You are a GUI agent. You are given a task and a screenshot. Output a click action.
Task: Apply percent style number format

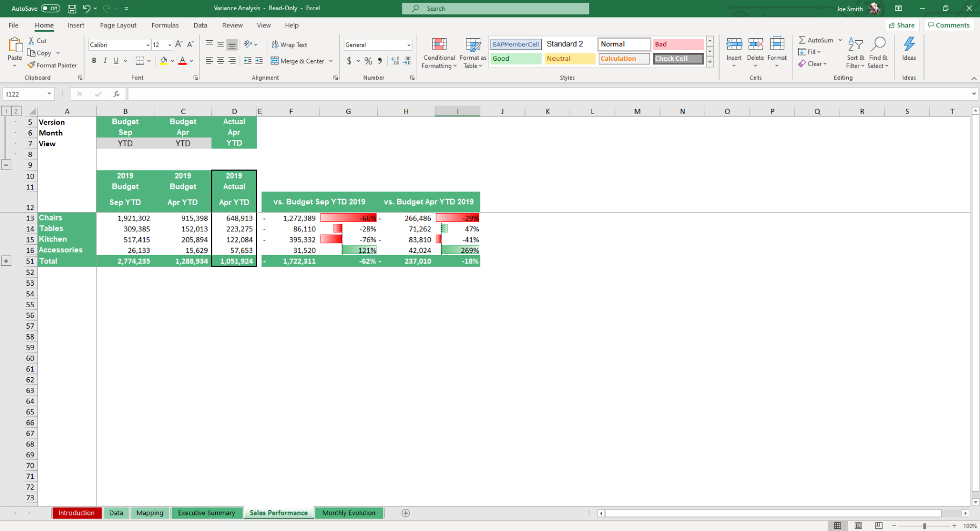pos(368,61)
